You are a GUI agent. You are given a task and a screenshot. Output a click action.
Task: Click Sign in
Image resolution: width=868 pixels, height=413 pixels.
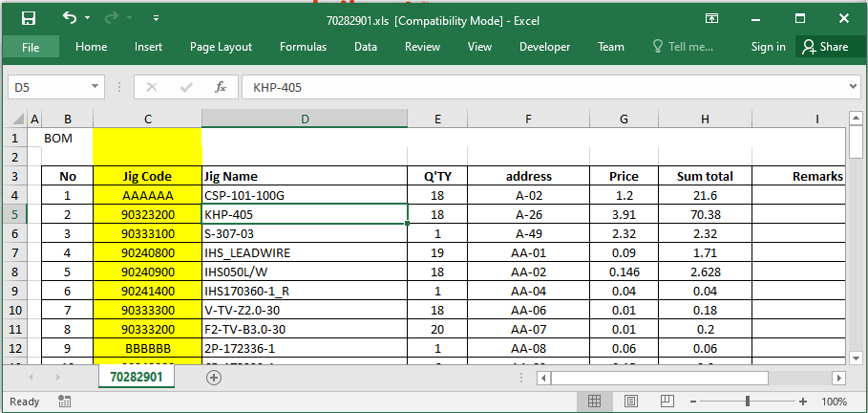click(768, 47)
